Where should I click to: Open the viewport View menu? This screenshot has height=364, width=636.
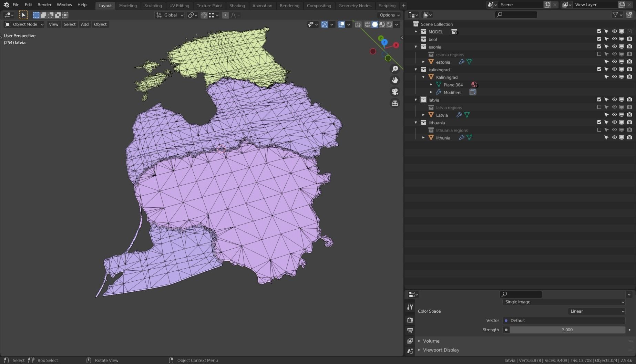tap(53, 24)
